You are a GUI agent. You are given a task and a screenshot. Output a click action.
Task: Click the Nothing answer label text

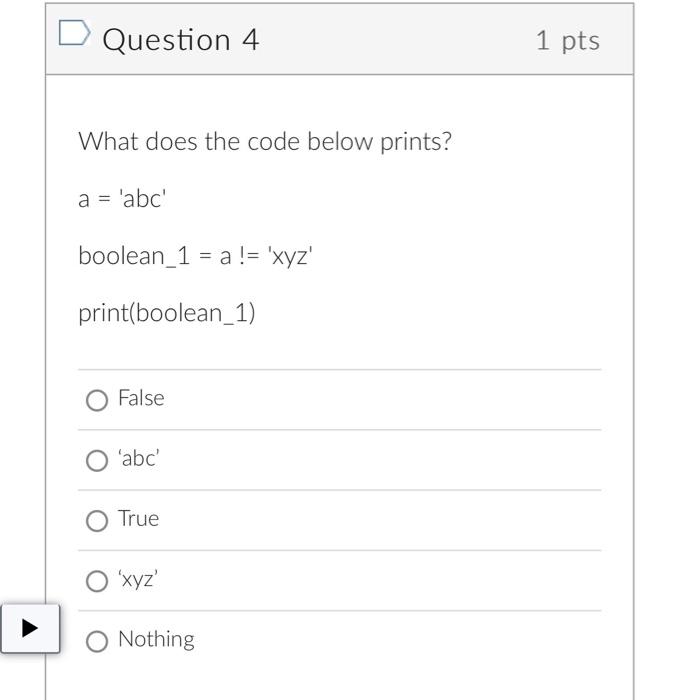coord(156,639)
